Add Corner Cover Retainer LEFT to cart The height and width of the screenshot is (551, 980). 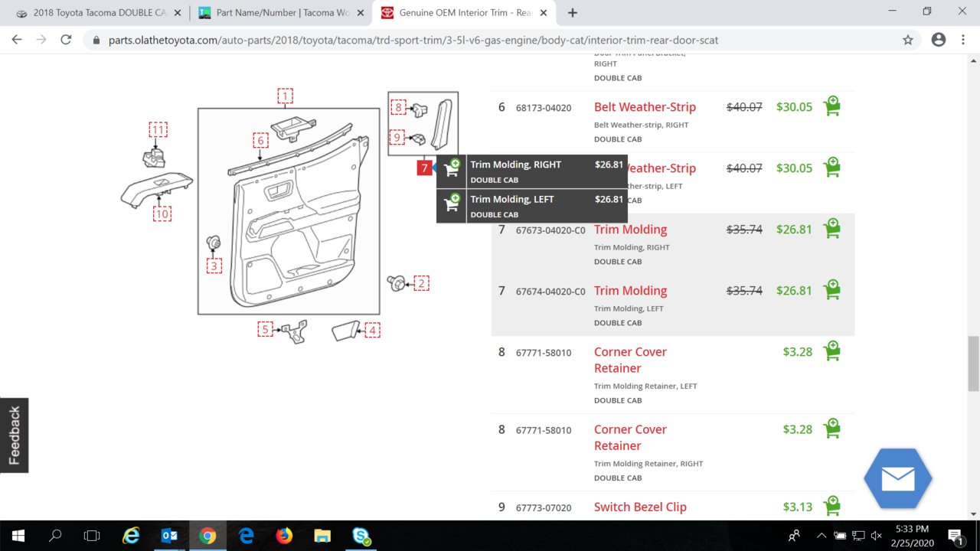[x=831, y=350]
